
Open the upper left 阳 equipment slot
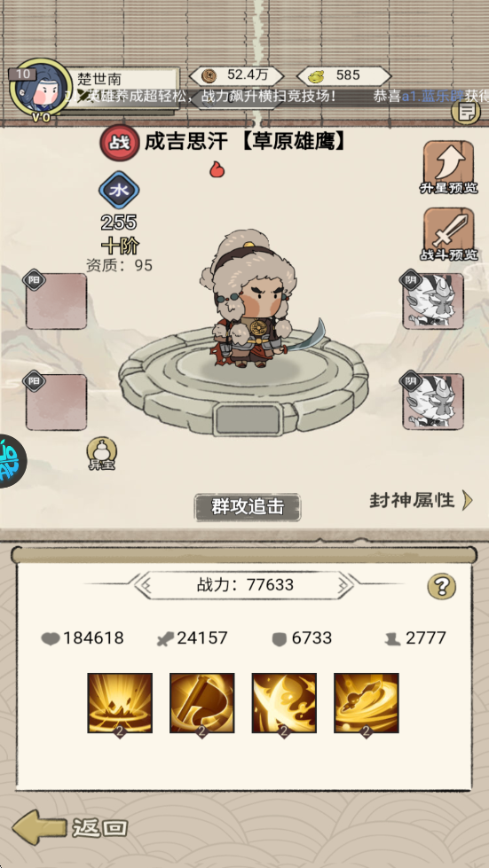point(55,300)
